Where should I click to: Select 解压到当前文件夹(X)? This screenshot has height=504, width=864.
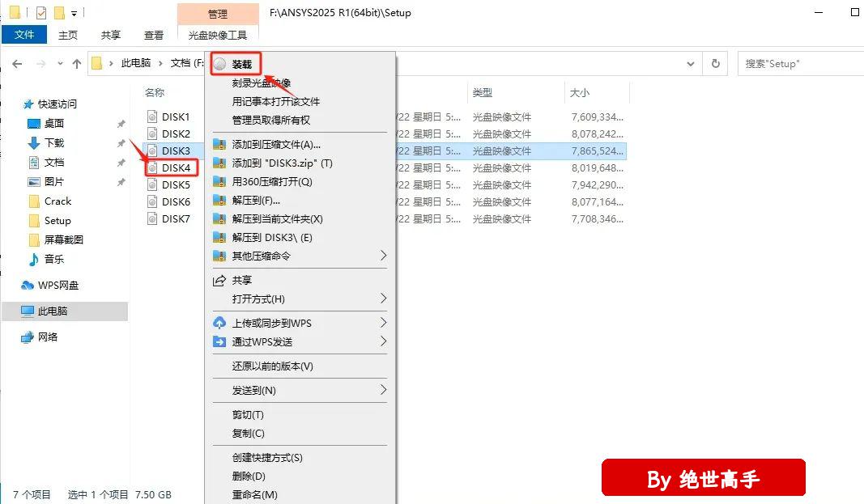click(x=277, y=219)
